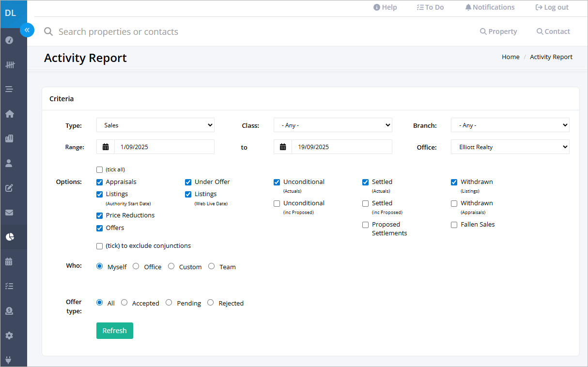Open calendar picker for range end date
Screen dimensions: 588x367
tap(283, 147)
